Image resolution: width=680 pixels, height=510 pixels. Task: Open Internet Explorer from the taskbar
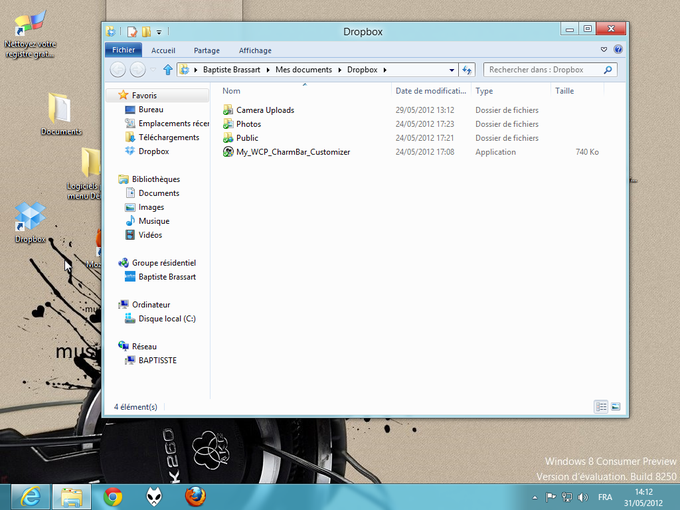click(29, 497)
